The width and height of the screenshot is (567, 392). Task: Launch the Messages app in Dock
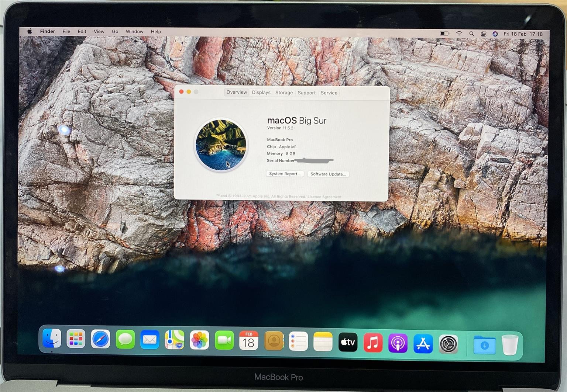click(125, 340)
